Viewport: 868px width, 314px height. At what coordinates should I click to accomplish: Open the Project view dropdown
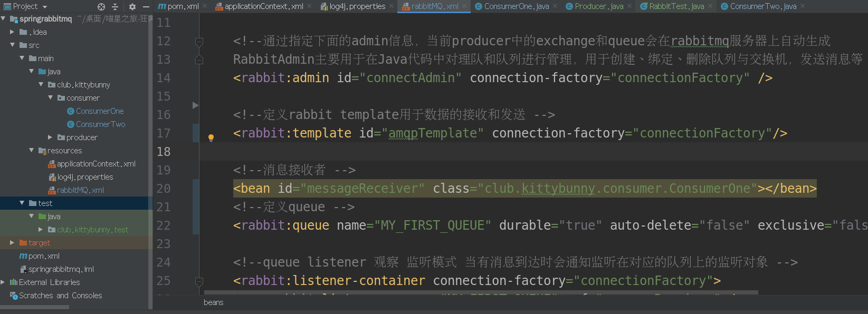45,7
